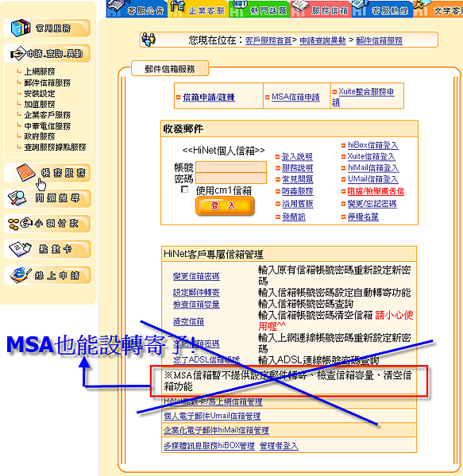Viewport: 463px width, 476px height.
Task: Click the orange 登入 button
Action: (225, 205)
